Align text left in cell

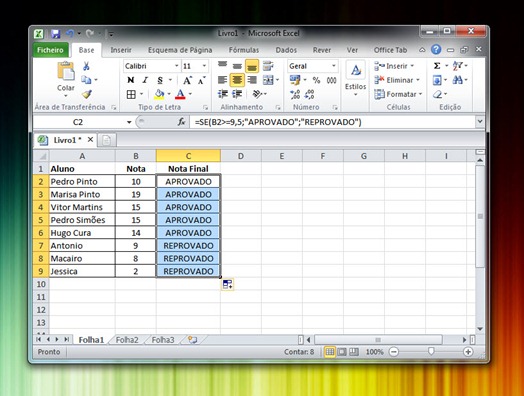point(223,80)
